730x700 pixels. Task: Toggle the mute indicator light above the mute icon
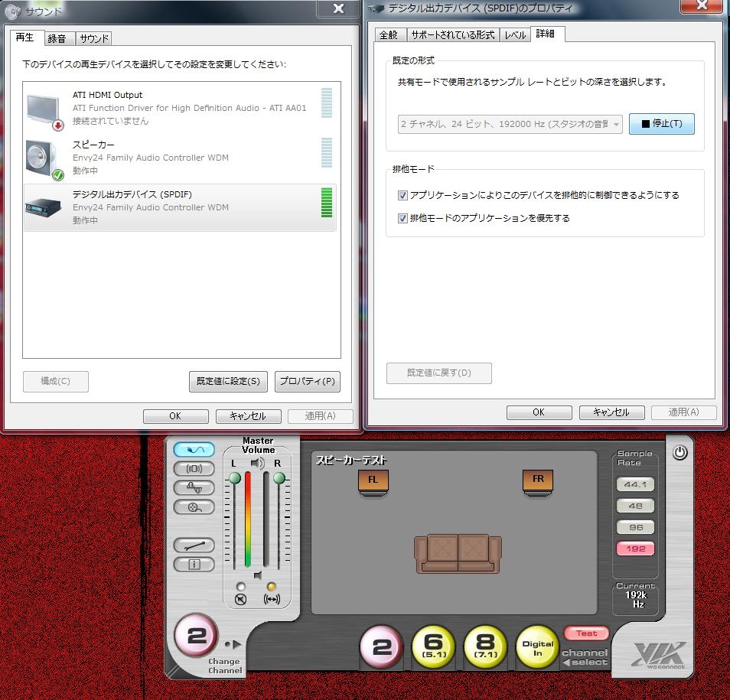click(241, 587)
